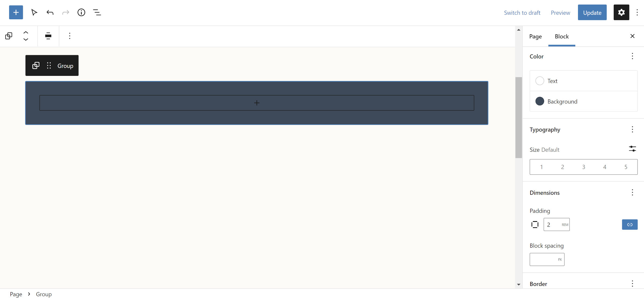Viewport: 644px width, 298px height.
Task: Click the typography size preset 3
Action: coord(584,167)
